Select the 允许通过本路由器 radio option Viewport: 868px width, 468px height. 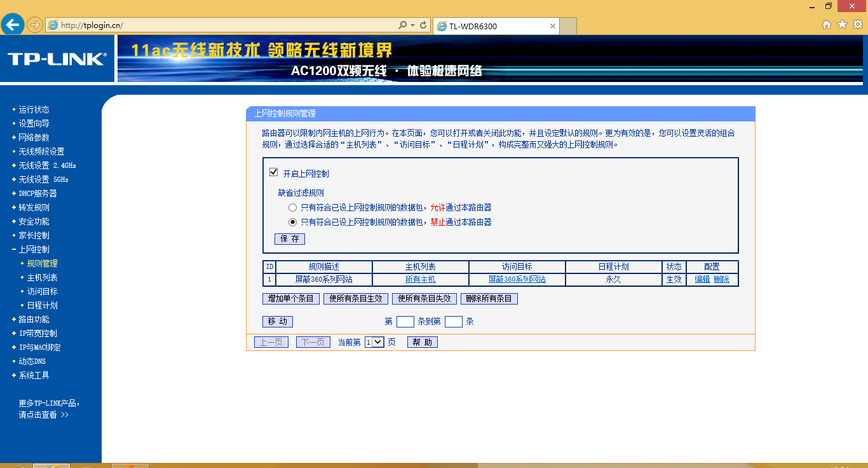(292, 208)
